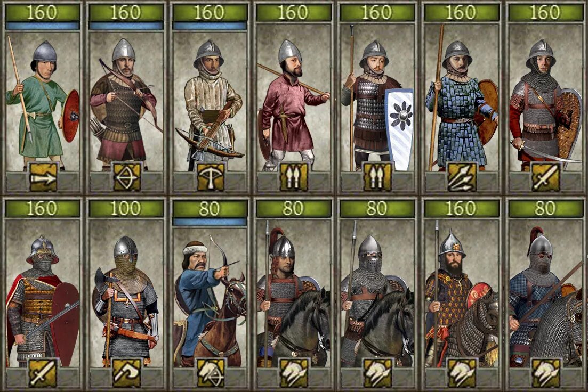The height and width of the screenshot is (392, 588).
Task: Click the blue bar above the horse archer
Action: [x=210, y=222]
